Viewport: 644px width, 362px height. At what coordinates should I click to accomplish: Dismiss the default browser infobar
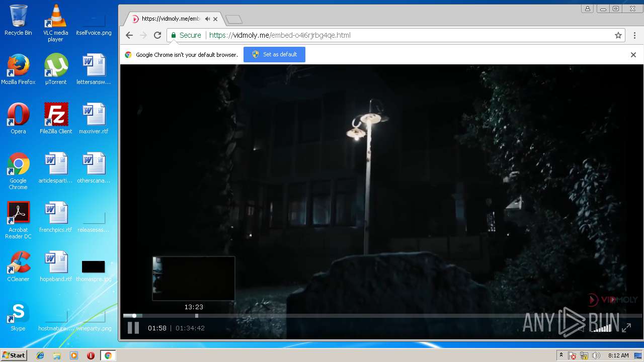tap(633, 55)
